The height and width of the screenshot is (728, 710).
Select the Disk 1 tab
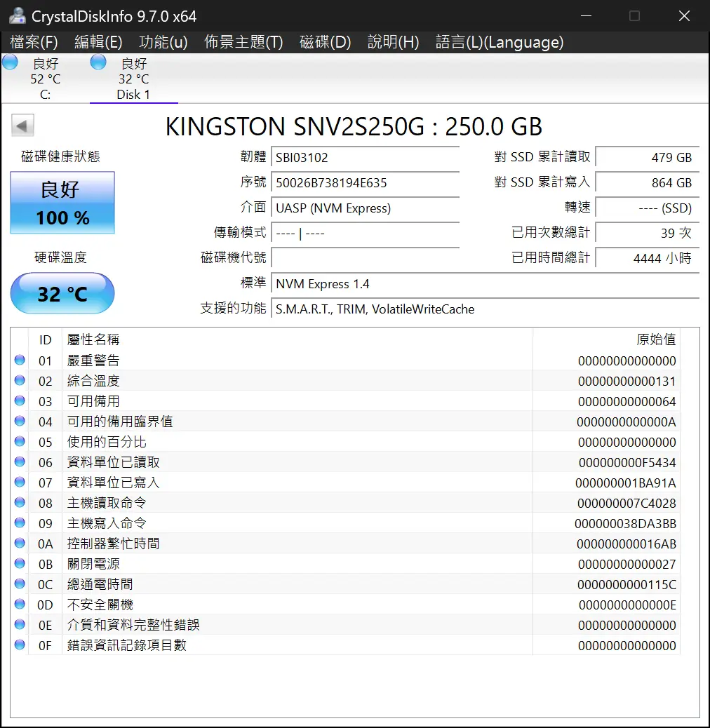[x=134, y=79]
